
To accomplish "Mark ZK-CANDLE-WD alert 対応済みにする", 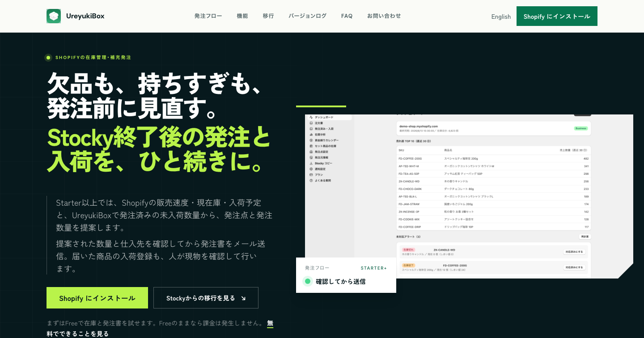I will [574, 252].
